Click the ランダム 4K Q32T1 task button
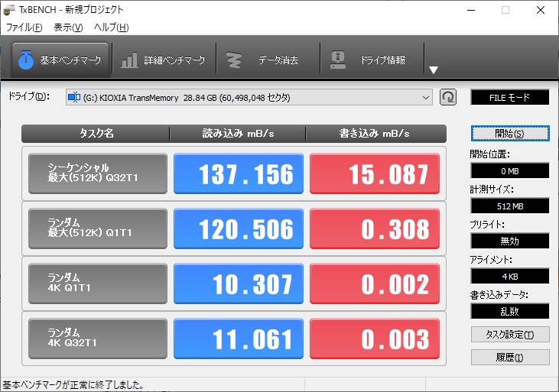 pyautogui.click(x=98, y=339)
